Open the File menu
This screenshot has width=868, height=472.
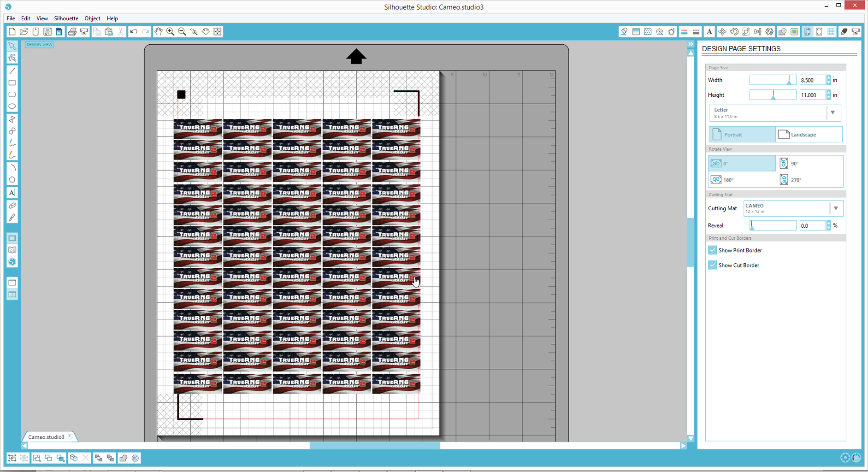click(x=11, y=18)
